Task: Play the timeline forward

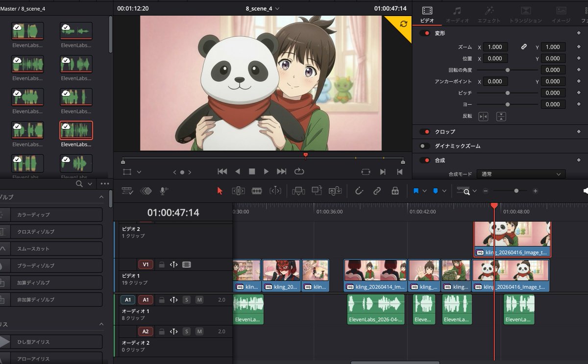Action: pos(266,171)
